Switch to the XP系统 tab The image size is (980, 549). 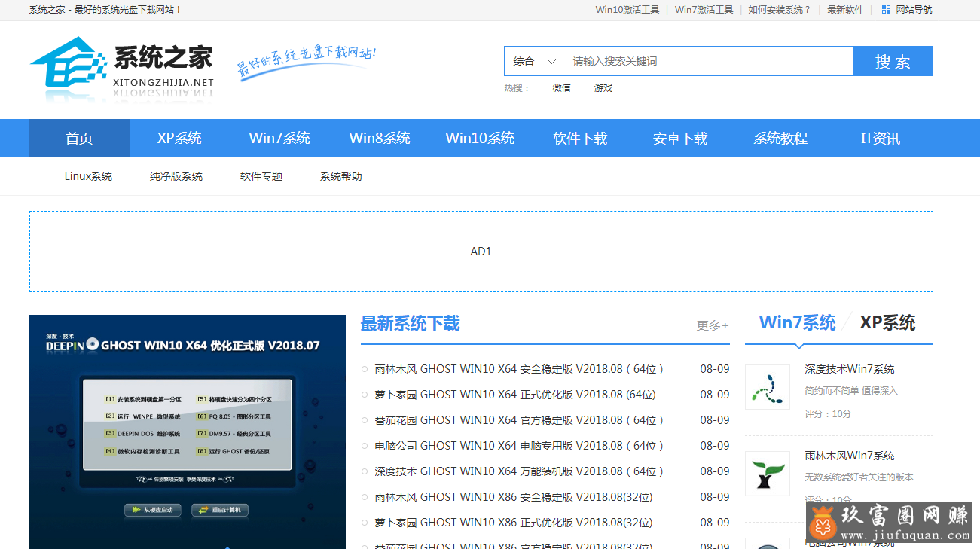[887, 322]
